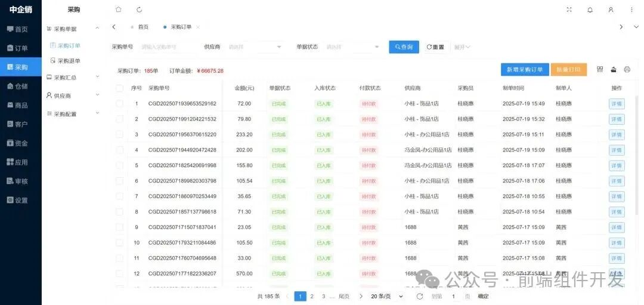Check row 4 order CGD2025071944920472428
The height and width of the screenshot is (305, 644).
pos(119,150)
